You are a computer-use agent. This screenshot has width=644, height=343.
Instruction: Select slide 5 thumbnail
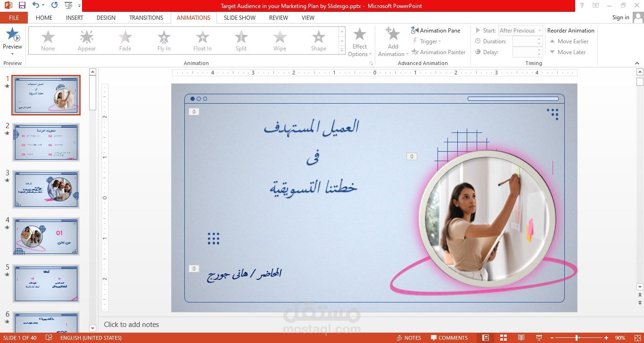click(x=46, y=284)
